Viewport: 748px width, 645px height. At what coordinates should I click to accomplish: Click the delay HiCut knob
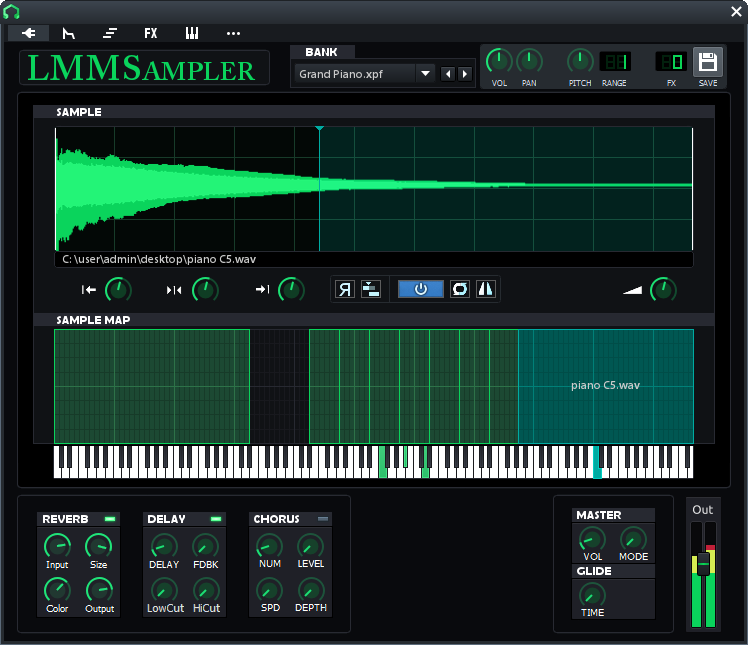(x=206, y=590)
